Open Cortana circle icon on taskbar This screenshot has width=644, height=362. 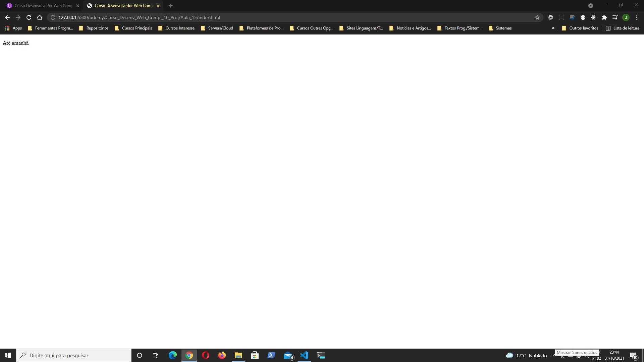pos(140,355)
